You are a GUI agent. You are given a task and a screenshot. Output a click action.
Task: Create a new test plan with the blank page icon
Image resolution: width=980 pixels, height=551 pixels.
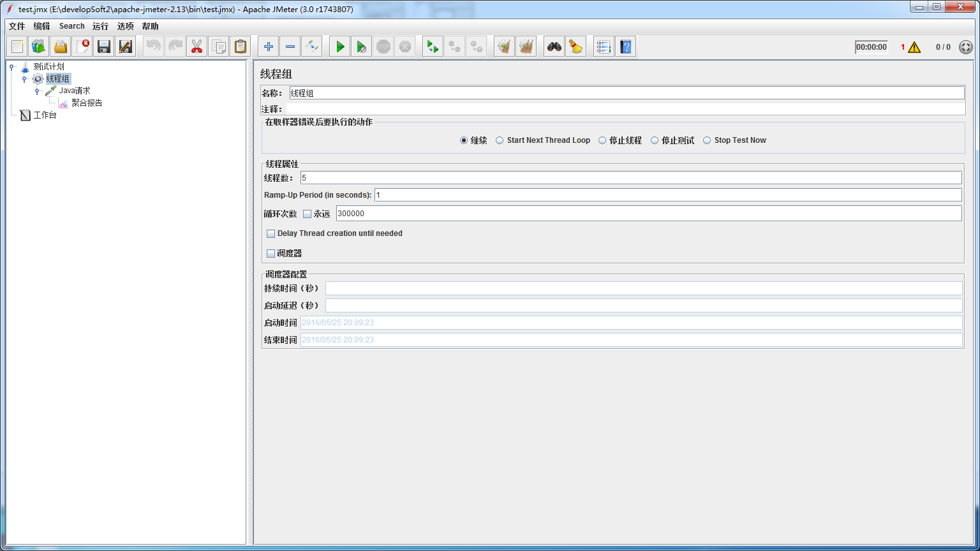pyautogui.click(x=17, y=47)
